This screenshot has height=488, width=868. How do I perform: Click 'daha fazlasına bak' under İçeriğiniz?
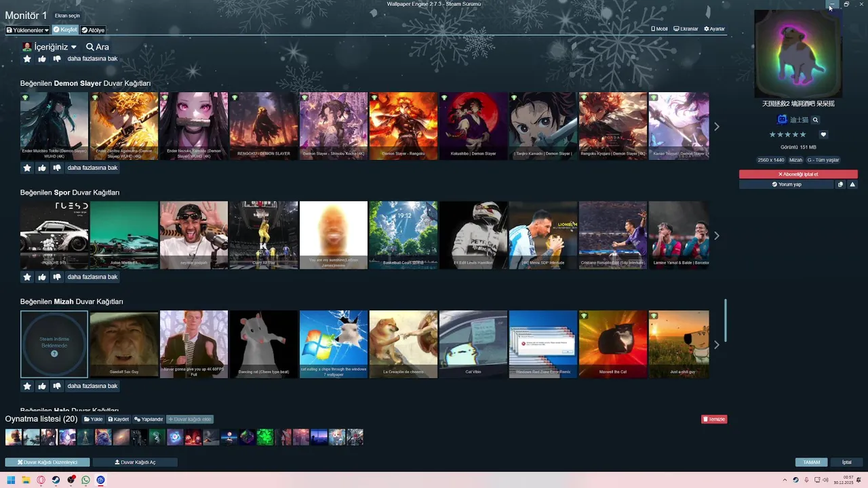(x=92, y=59)
